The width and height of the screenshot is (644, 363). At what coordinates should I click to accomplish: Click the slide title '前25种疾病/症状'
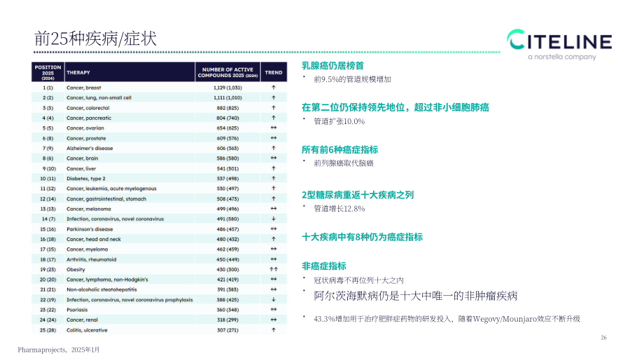(95, 39)
